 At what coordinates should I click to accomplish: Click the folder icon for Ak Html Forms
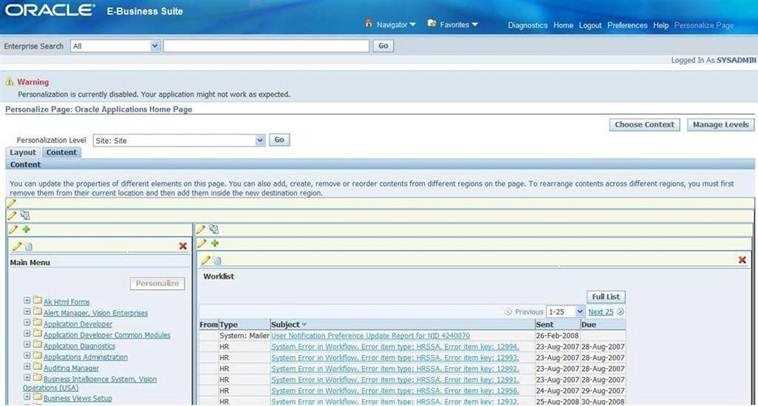click(x=37, y=300)
